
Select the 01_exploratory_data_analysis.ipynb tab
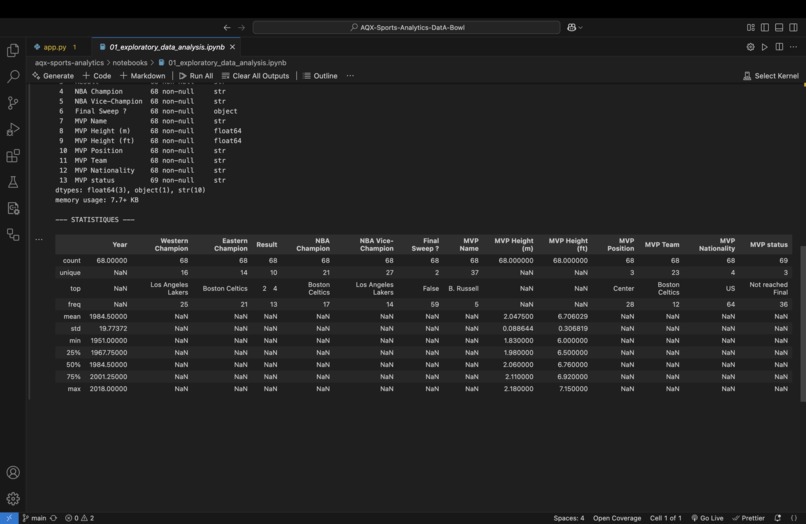click(x=167, y=47)
